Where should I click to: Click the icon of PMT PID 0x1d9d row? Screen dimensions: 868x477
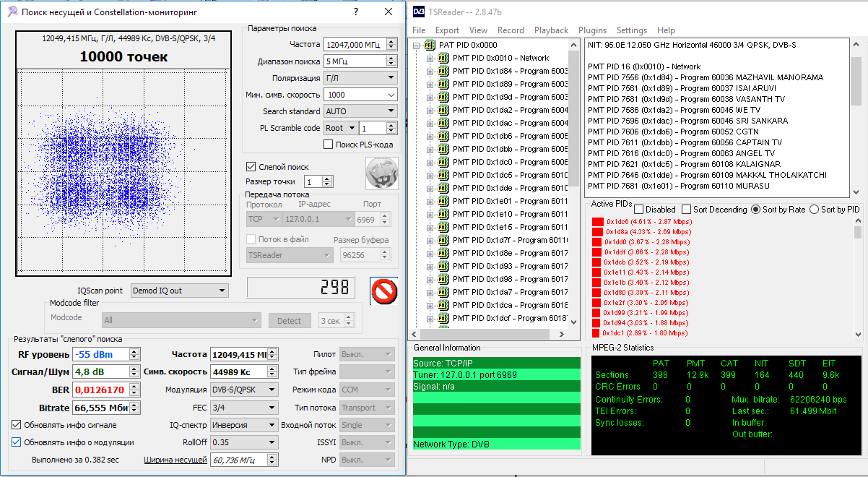point(443,97)
